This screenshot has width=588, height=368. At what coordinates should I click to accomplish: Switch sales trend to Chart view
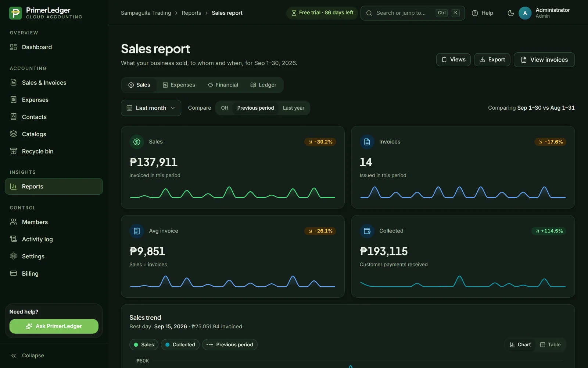[x=520, y=345]
